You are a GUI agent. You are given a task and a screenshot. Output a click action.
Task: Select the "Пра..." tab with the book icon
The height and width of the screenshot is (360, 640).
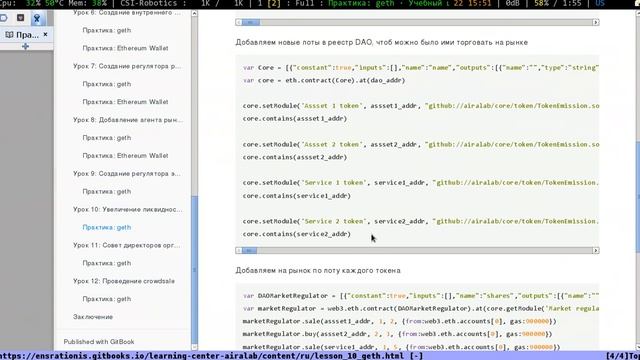tap(22, 35)
